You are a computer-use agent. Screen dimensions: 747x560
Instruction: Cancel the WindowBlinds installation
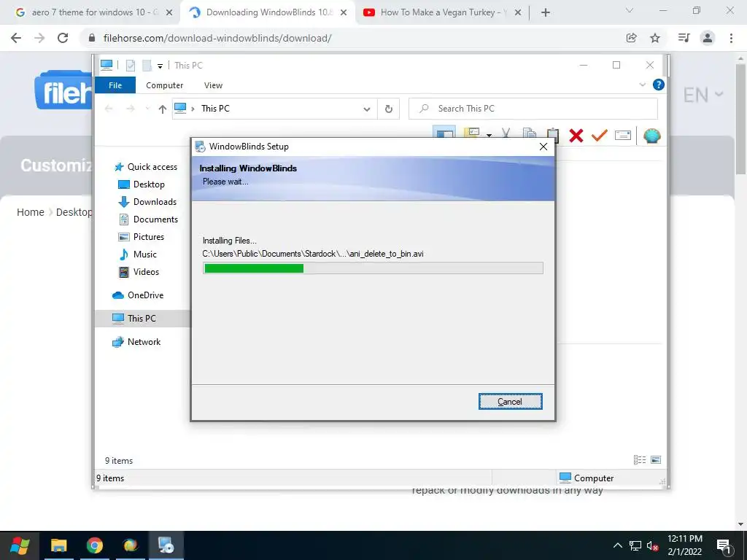click(510, 402)
